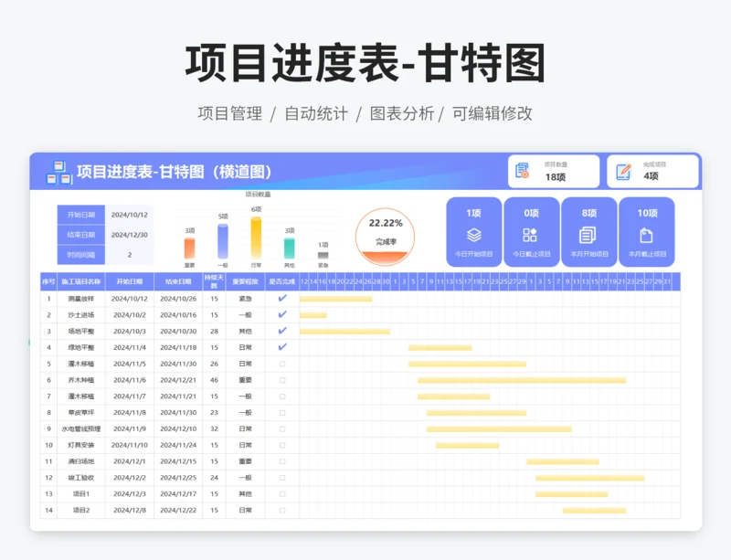This screenshot has width=731, height=560.
Task: Click the 开始日期 label in the date settings box
Action: 81,215
